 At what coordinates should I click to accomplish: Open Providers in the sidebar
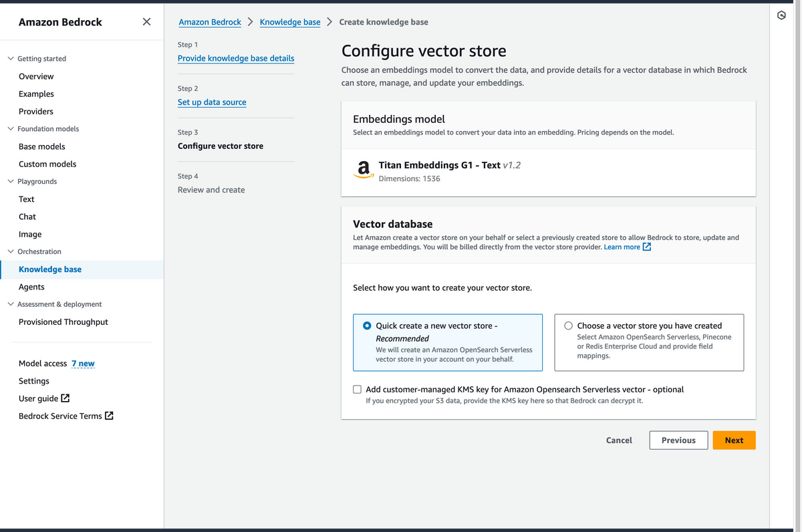coord(36,112)
